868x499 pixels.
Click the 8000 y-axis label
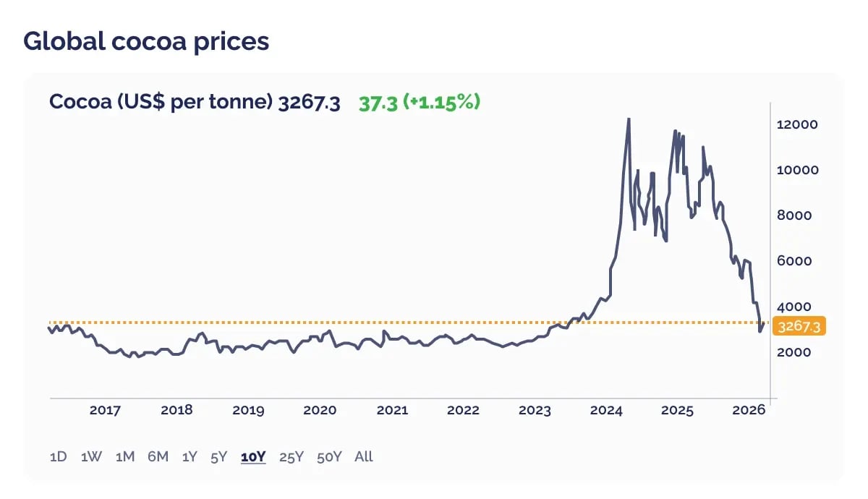click(794, 216)
